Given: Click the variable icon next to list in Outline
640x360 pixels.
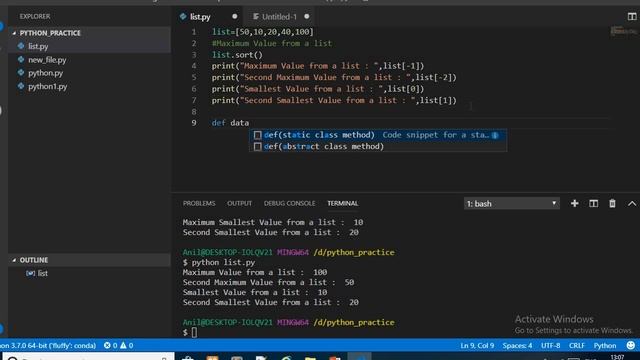Looking at the screenshot, I should (x=30, y=273).
